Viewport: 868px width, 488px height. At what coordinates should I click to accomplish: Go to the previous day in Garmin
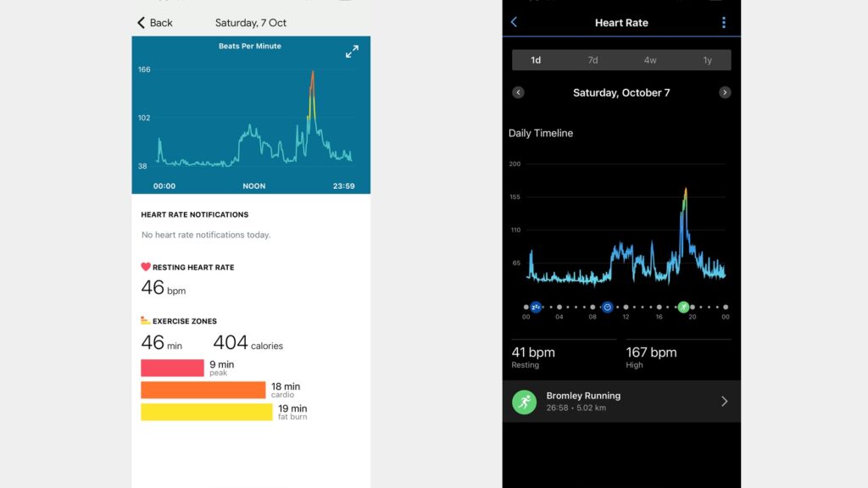click(x=518, y=92)
